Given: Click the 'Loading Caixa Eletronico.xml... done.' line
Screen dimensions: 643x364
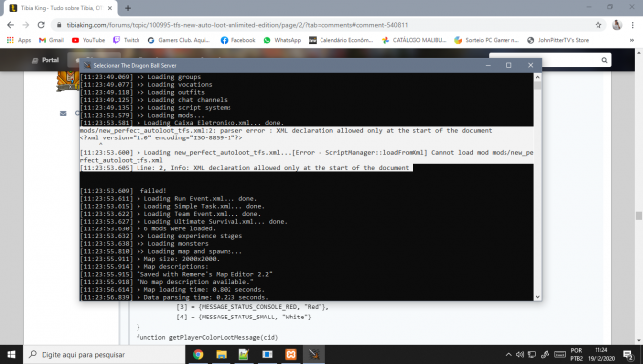Looking at the screenshot, I should [x=182, y=122].
